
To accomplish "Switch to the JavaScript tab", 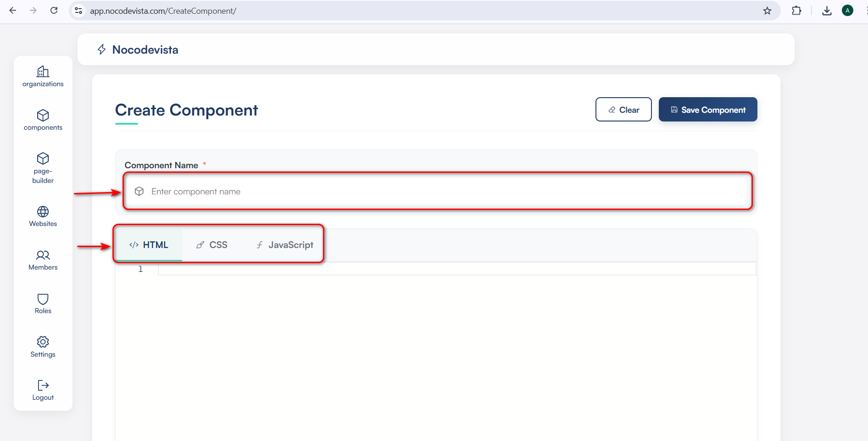I will (x=285, y=245).
